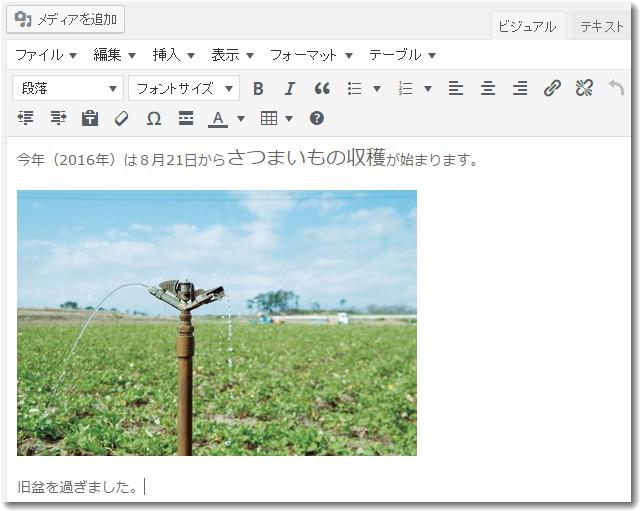This screenshot has height=511, width=640.
Task: Open the 表示 menu
Action: coord(232,55)
